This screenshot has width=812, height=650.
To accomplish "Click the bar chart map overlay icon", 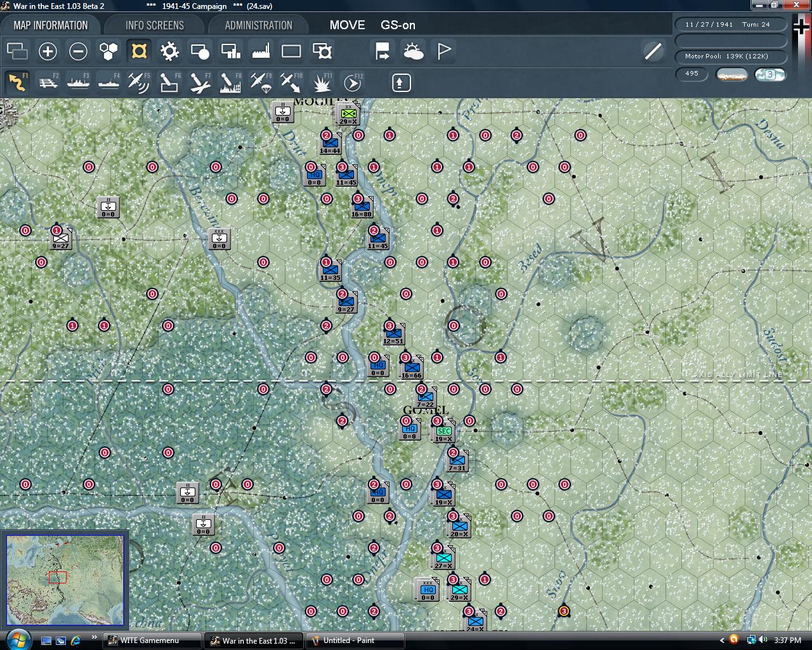I will (230, 51).
